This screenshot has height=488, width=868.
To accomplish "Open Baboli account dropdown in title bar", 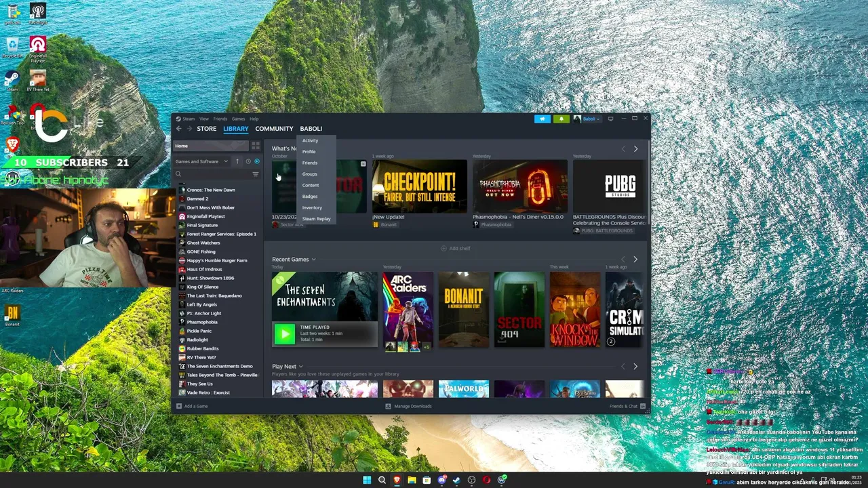I will click(587, 119).
